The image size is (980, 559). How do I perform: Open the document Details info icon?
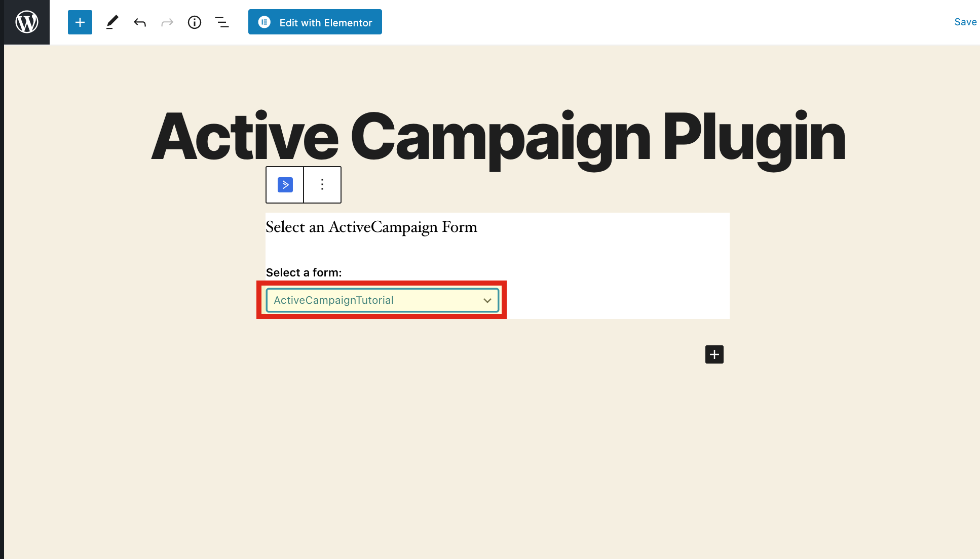coord(195,22)
